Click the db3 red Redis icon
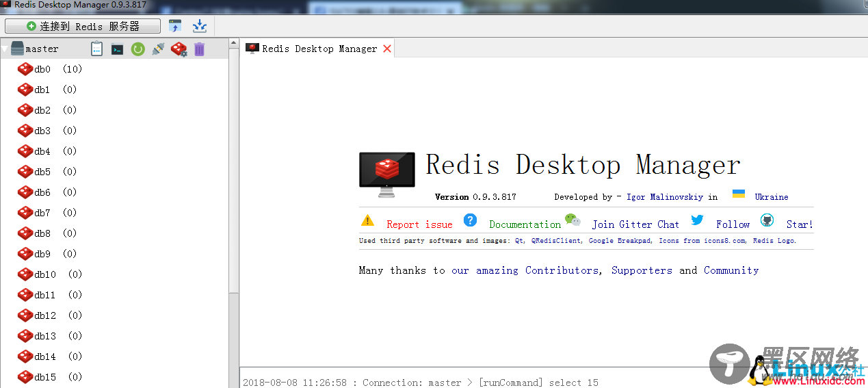 (x=25, y=131)
